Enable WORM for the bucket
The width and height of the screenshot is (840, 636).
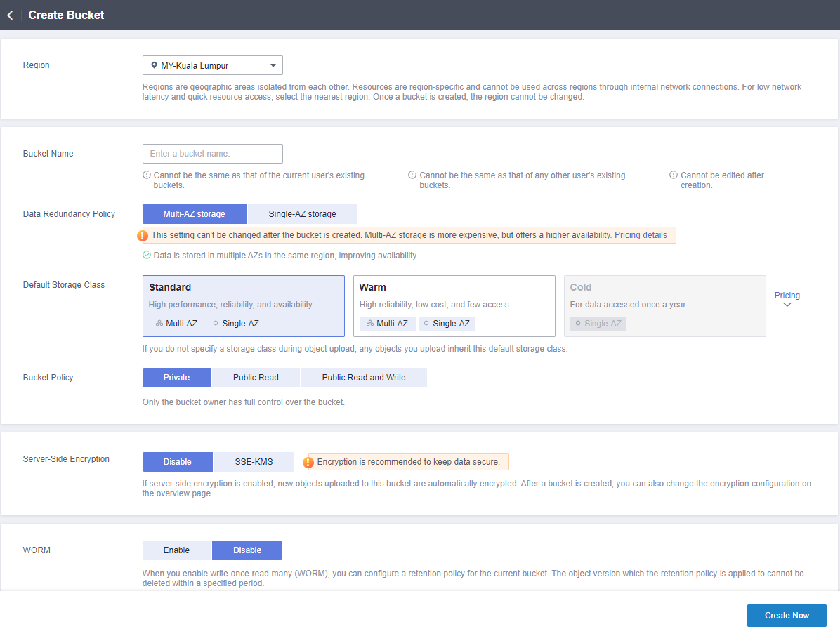pyautogui.click(x=177, y=550)
